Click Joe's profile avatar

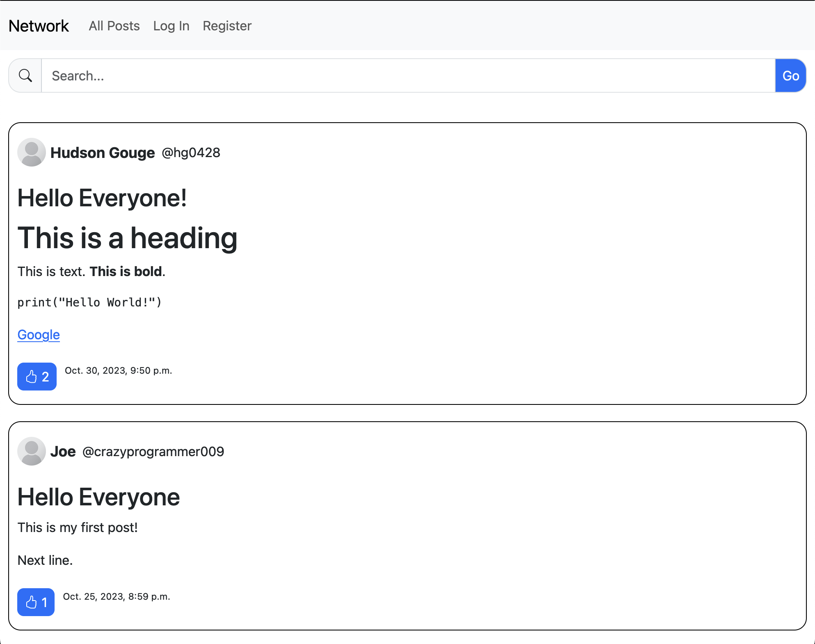click(32, 451)
